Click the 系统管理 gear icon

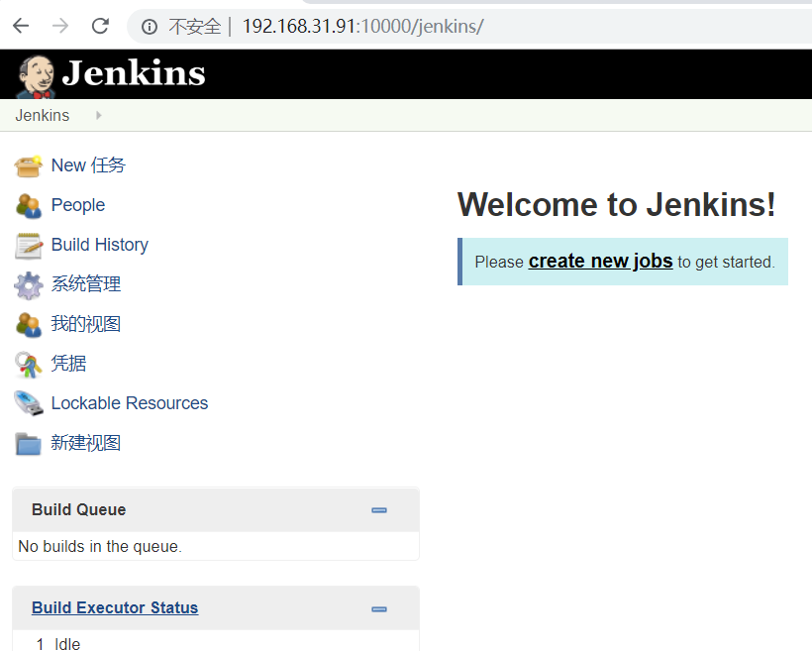click(x=29, y=285)
